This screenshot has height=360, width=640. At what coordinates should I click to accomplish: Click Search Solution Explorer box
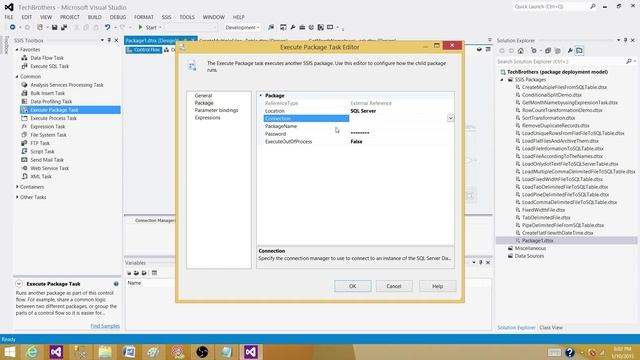(x=561, y=61)
